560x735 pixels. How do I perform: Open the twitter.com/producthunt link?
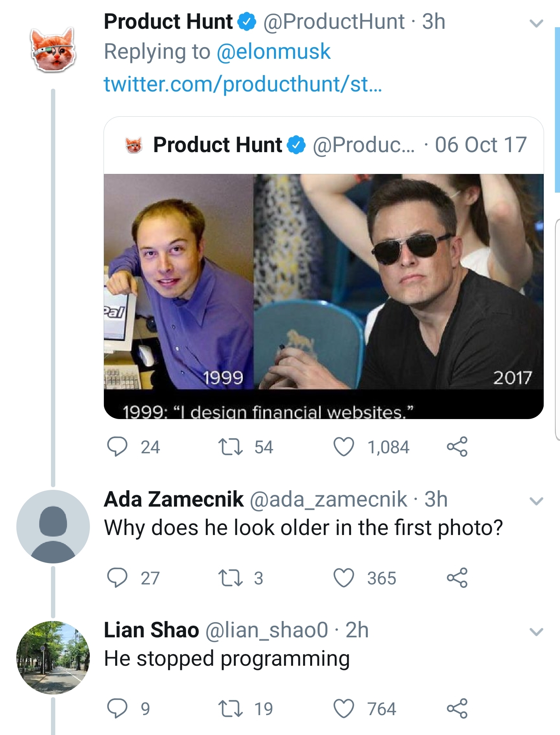coord(243,84)
